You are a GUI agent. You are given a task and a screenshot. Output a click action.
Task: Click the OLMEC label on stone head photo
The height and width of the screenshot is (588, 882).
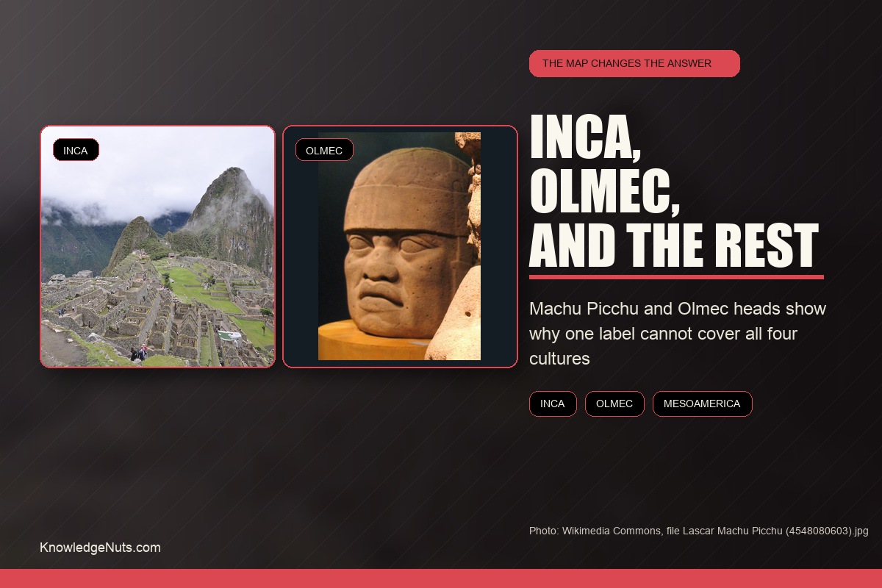pyautogui.click(x=324, y=150)
